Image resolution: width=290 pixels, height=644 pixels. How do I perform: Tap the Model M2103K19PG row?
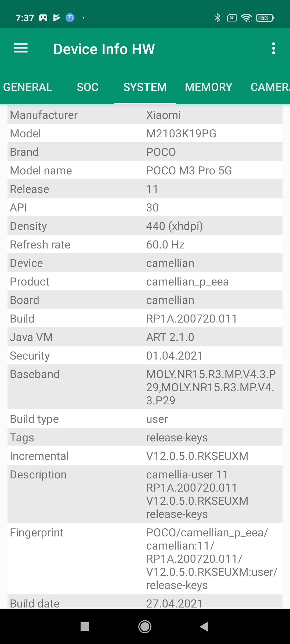click(x=145, y=133)
